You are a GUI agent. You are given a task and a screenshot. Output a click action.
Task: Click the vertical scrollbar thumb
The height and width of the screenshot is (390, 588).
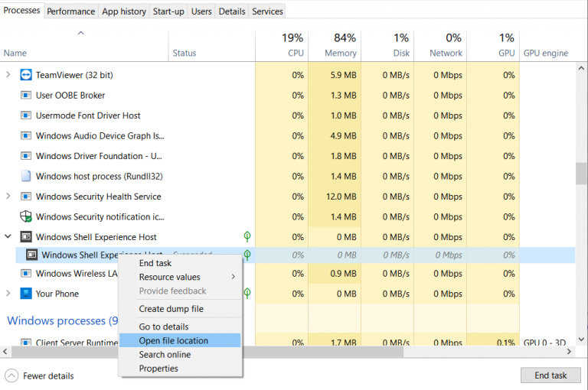tap(582, 173)
